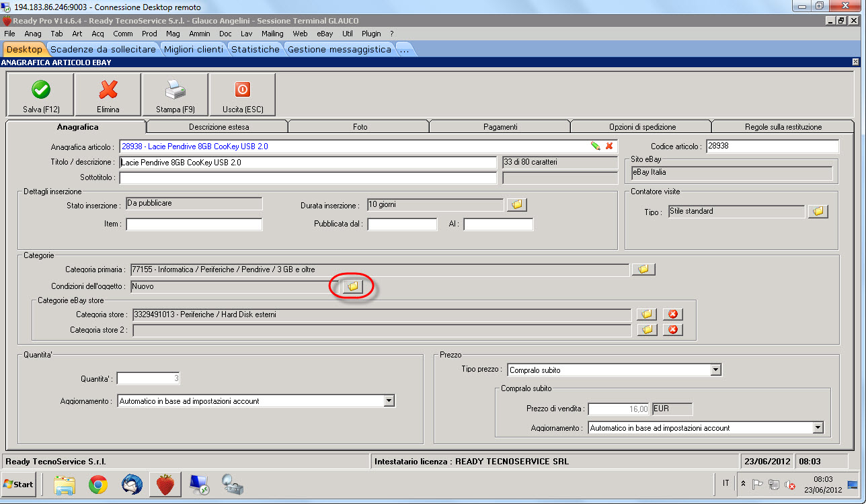Switch to Ready Pro strawberry taskbar icon
Viewport: 866px width, 504px height.
(x=165, y=485)
